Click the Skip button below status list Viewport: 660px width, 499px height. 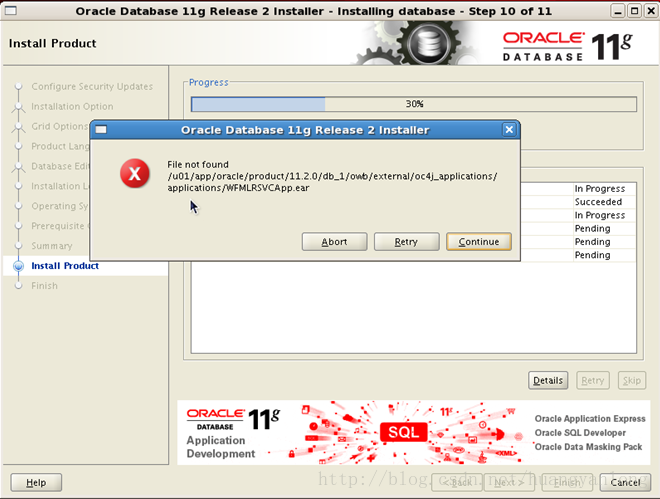pos(631,380)
